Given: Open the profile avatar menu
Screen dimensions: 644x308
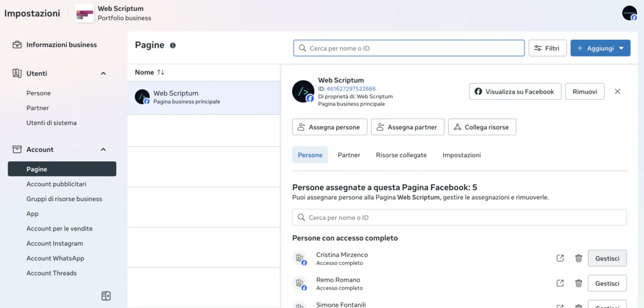Looking at the screenshot, I should click(629, 13).
